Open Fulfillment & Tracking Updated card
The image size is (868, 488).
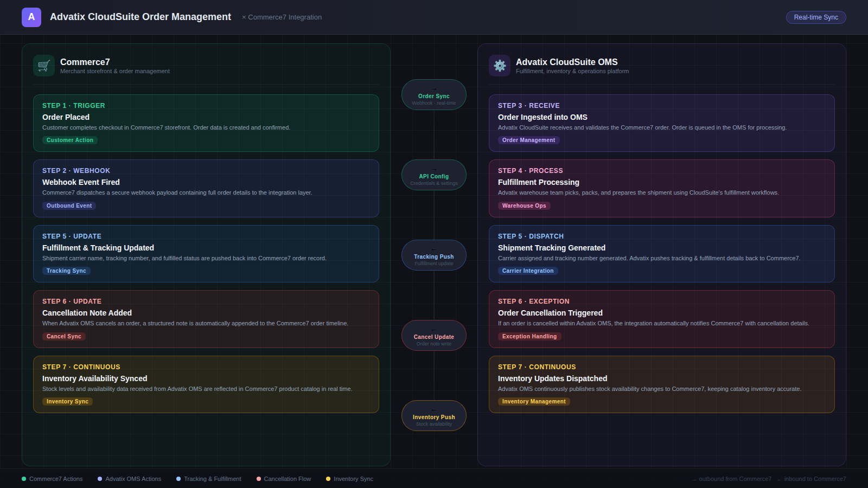pyautogui.click(x=206, y=254)
